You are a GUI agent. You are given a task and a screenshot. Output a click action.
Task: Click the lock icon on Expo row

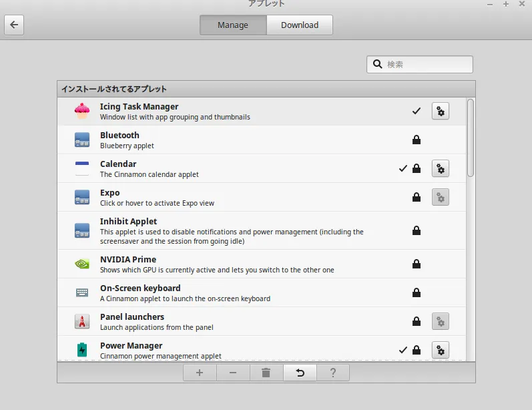[x=417, y=197]
